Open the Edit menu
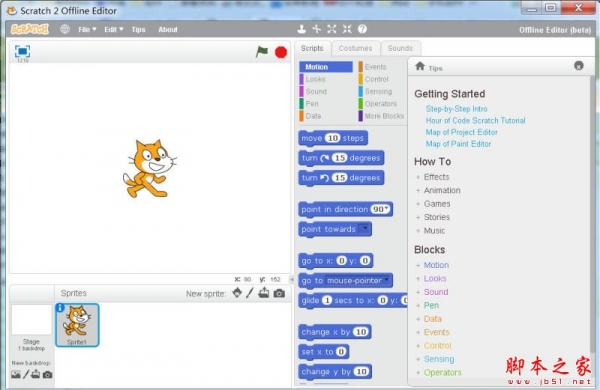This screenshot has width=600, height=390. [114, 29]
